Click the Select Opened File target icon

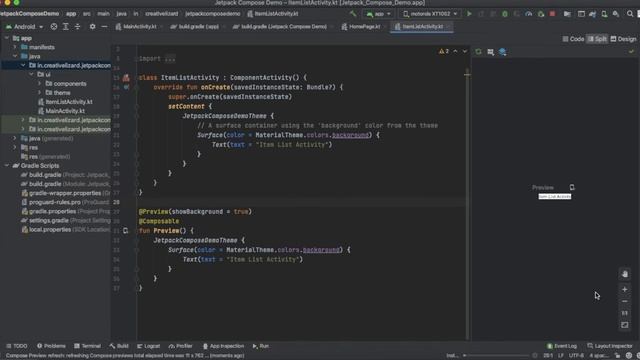54,27
